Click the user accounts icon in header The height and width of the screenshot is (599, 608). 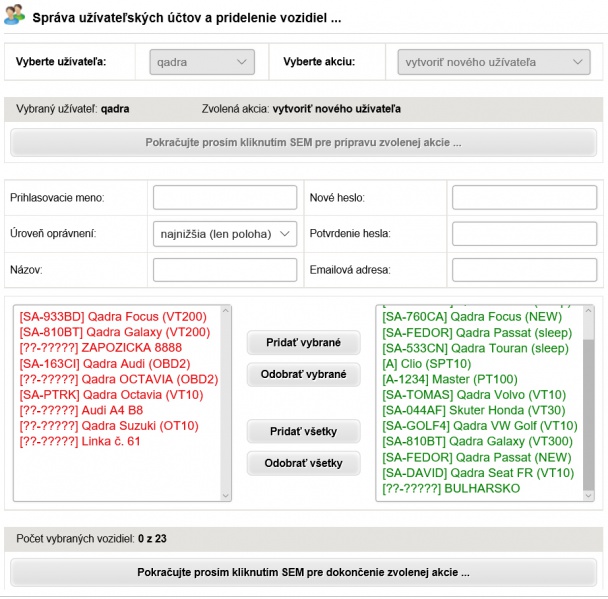click(14, 15)
